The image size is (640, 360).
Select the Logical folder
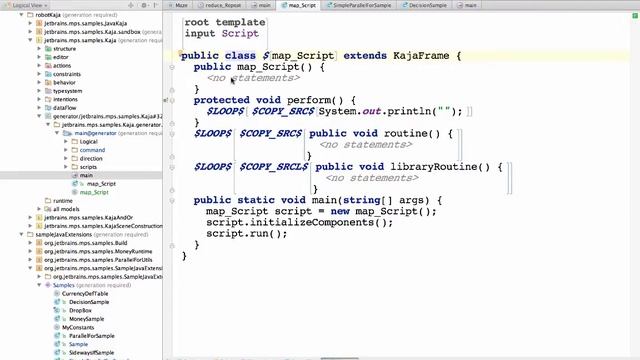tap(88, 142)
